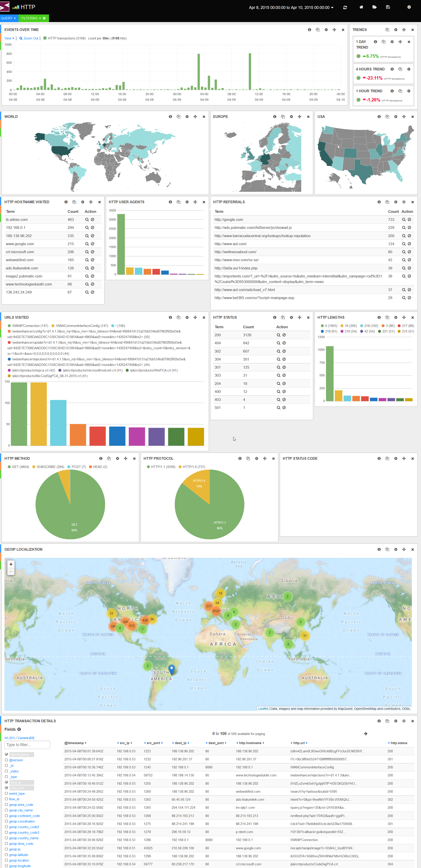Click the 2522 cluster marker on Europe
This screenshot has height=868, width=421.
click(x=216, y=611)
